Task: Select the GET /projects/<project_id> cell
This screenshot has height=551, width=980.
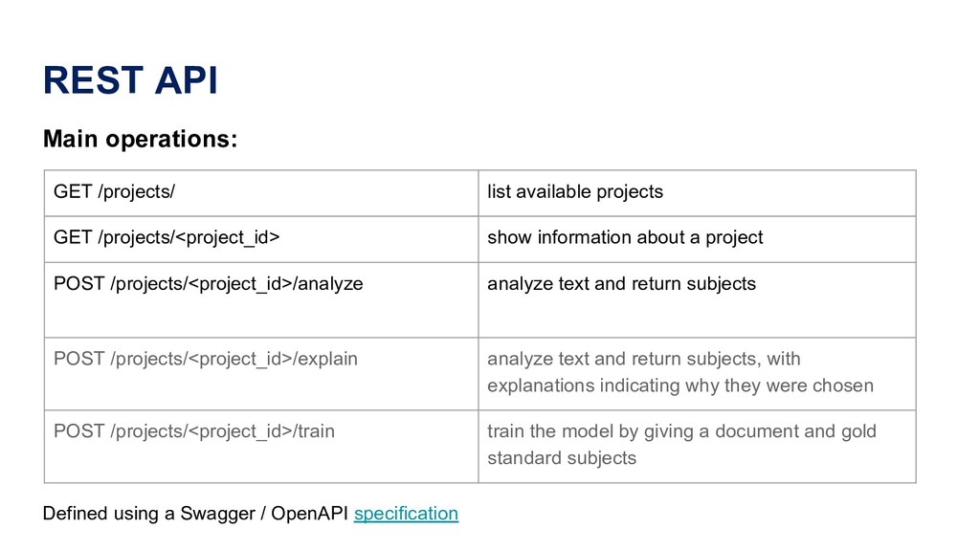Action: 167,237
